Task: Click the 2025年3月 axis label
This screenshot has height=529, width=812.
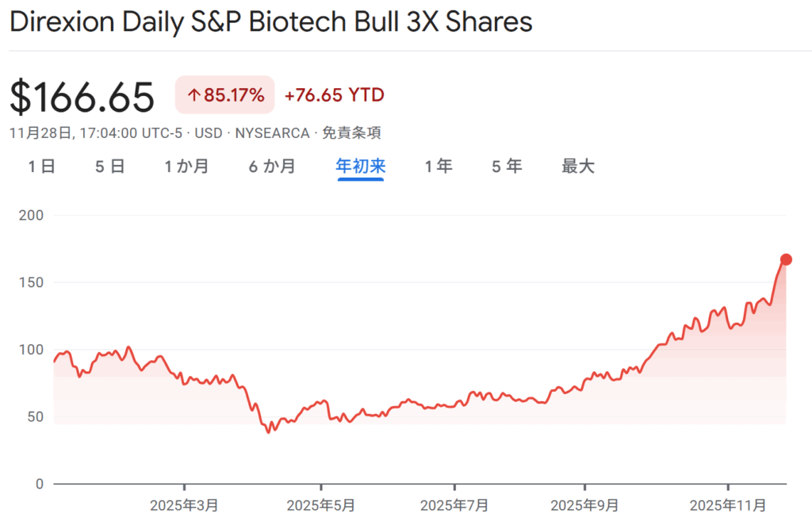Action: [185, 505]
